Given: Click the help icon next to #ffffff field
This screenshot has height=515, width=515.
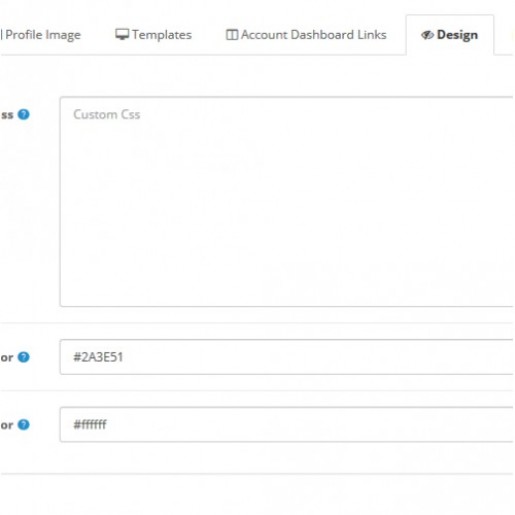Looking at the screenshot, I should click(24, 424).
